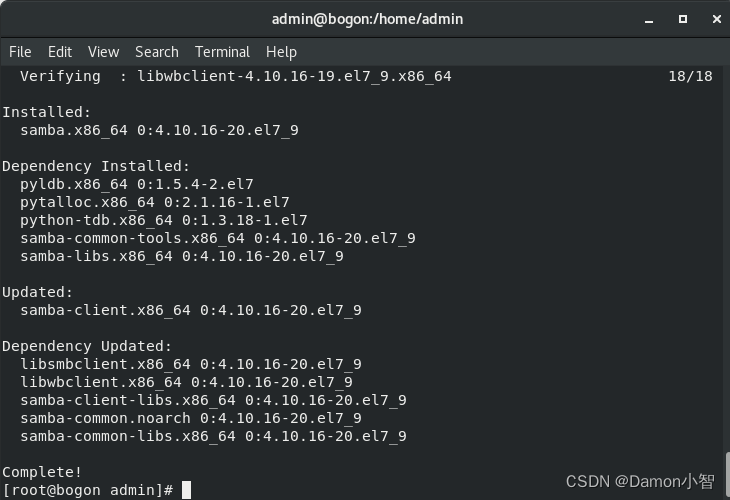
Task: Maximize the terminal window
Action: pyautogui.click(x=683, y=19)
